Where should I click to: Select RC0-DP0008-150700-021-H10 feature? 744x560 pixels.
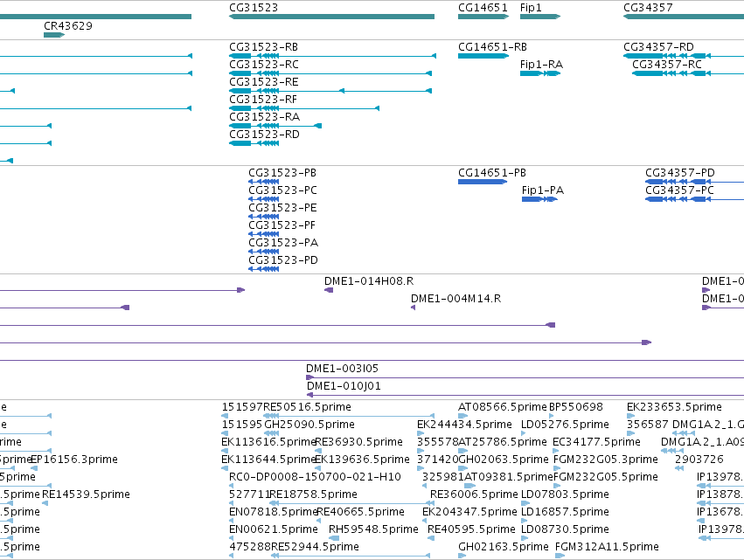pyautogui.click(x=315, y=477)
